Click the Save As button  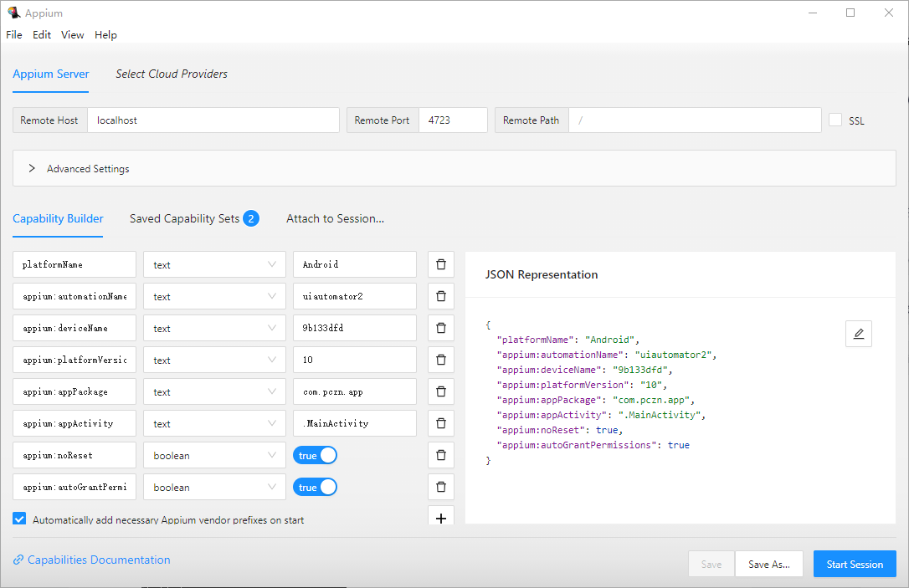(768, 564)
